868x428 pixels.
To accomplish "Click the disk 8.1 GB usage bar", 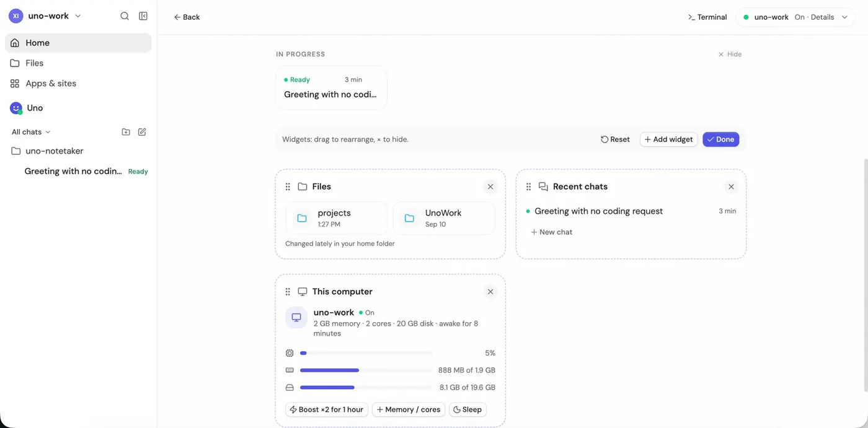I will 366,388.
